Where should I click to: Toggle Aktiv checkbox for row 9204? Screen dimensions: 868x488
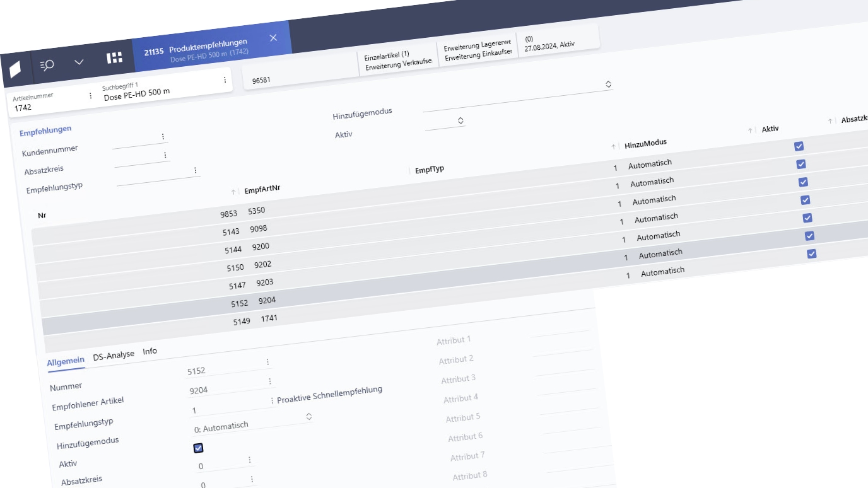click(809, 236)
